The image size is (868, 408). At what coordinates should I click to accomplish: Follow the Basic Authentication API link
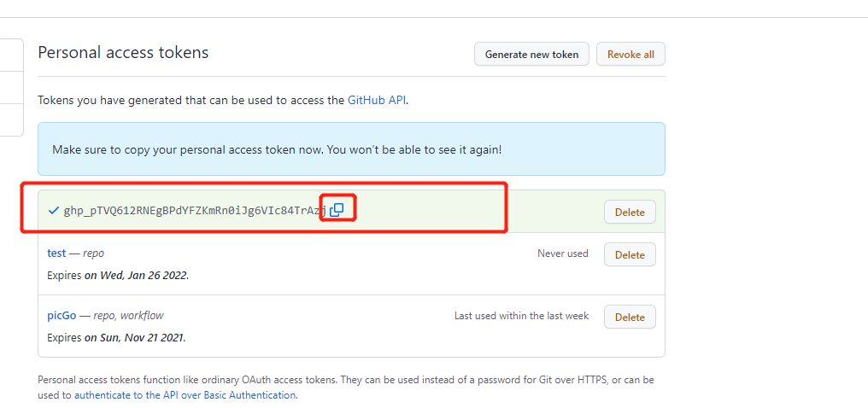(x=185, y=395)
